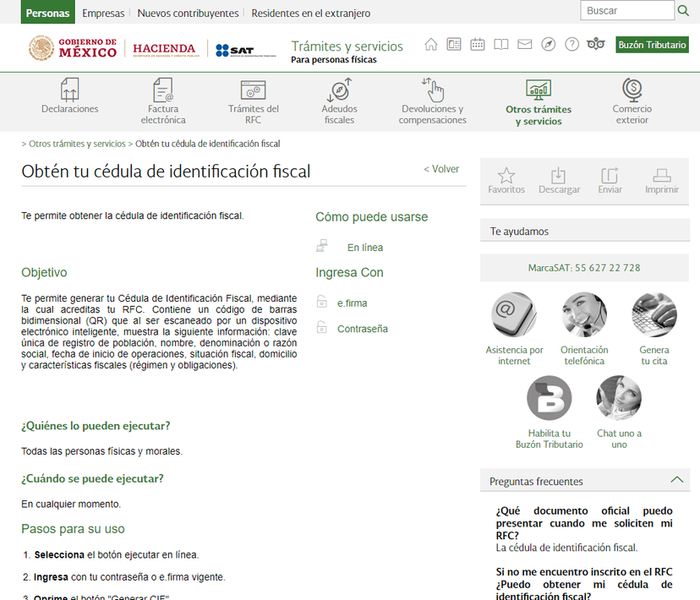Image resolution: width=700 pixels, height=600 pixels.
Task: Click the home icon in header
Action: coord(431,45)
